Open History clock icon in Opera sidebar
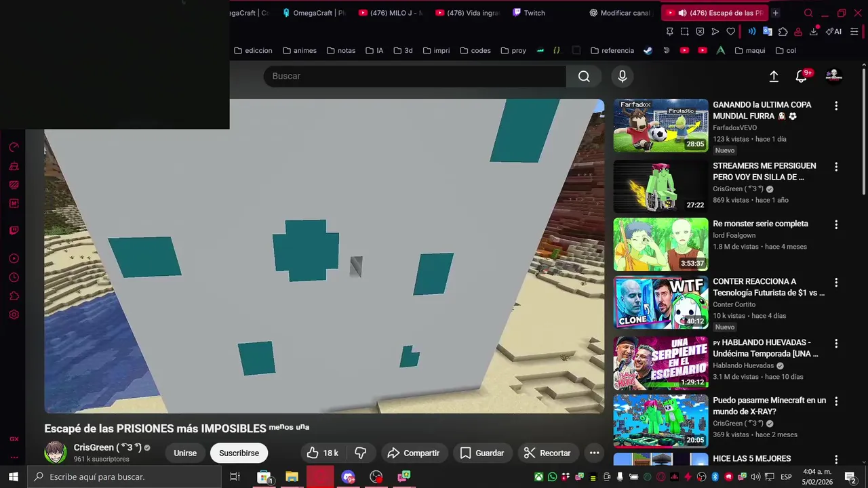This screenshot has height=488, width=868. click(x=14, y=277)
